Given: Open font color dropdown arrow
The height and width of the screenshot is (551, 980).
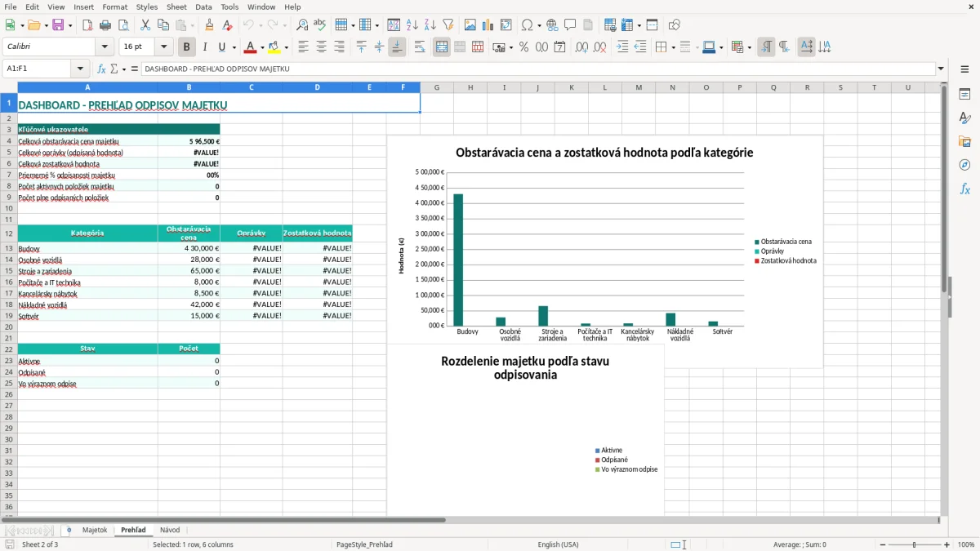Looking at the screenshot, I should pos(262,47).
